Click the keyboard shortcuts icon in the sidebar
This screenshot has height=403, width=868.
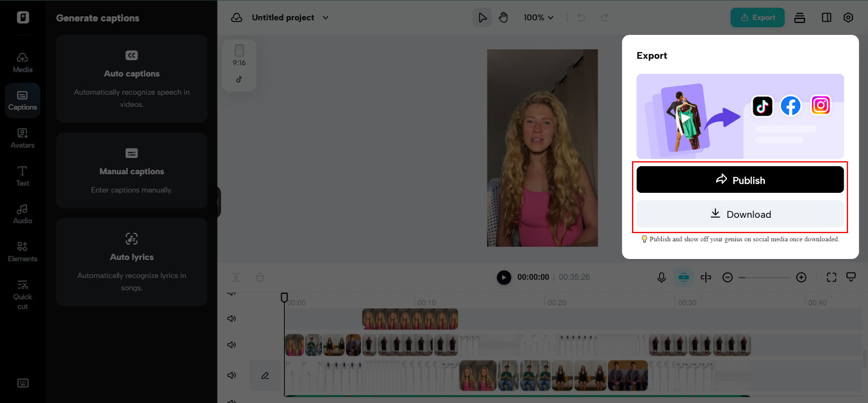(x=23, y=383)
